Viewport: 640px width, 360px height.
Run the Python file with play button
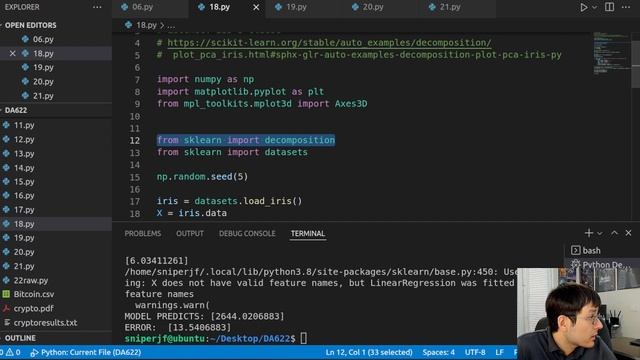584,7
